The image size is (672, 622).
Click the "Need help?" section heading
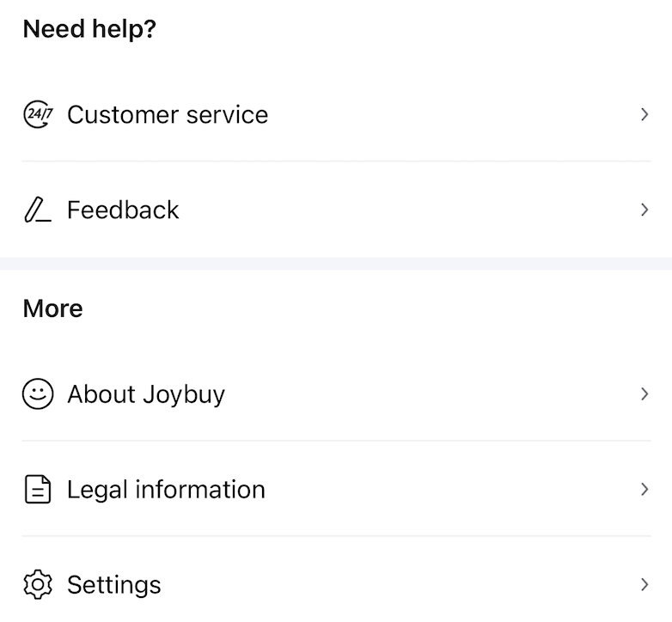[89, 29]
